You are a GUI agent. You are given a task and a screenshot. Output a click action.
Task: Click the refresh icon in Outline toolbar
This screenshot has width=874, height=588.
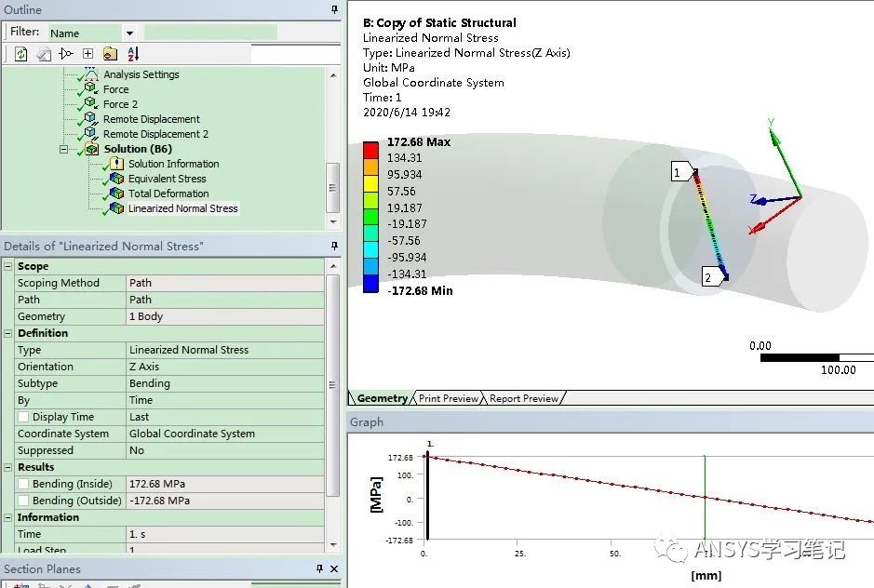click(21, 54)
